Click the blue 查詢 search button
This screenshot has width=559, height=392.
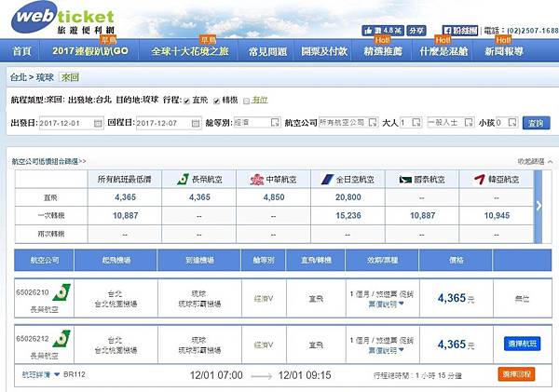[537, 123]
